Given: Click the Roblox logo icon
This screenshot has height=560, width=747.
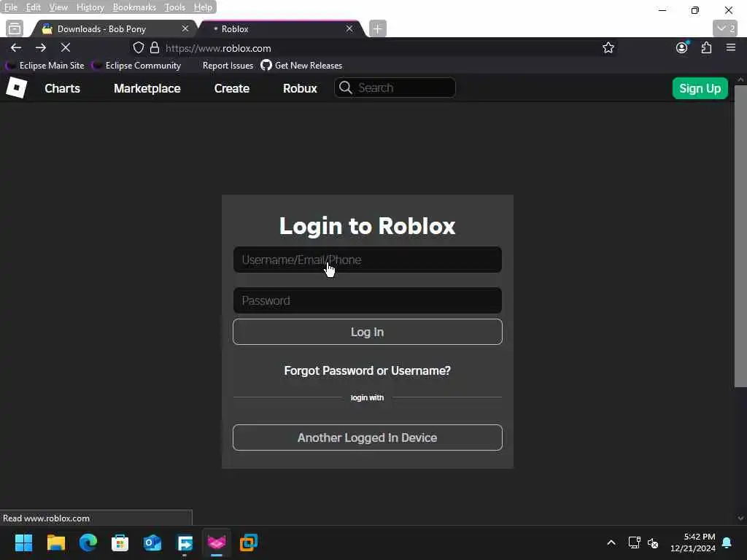Looking at the screenshot, I should (x=16, y=88).
